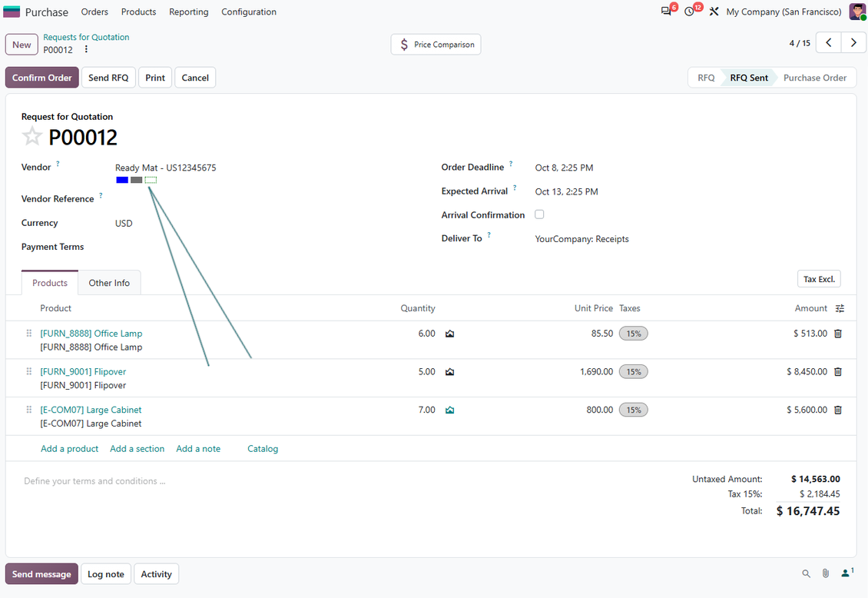Click the Confirm Order button
This screenshot has width=868, height=598.
pyautogui.click(x=42, y=78)
